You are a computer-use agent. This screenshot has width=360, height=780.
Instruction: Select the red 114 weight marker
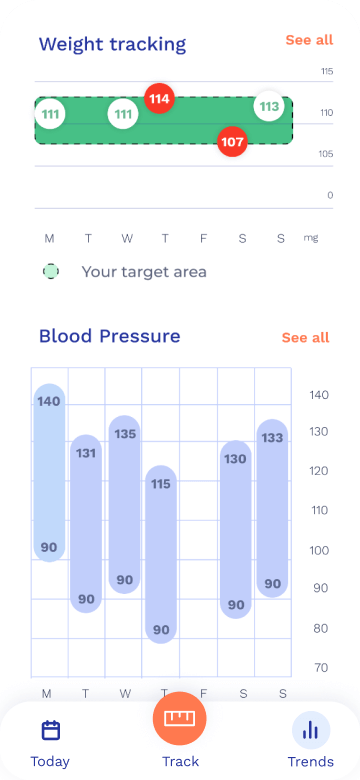(x=159, y=98)
